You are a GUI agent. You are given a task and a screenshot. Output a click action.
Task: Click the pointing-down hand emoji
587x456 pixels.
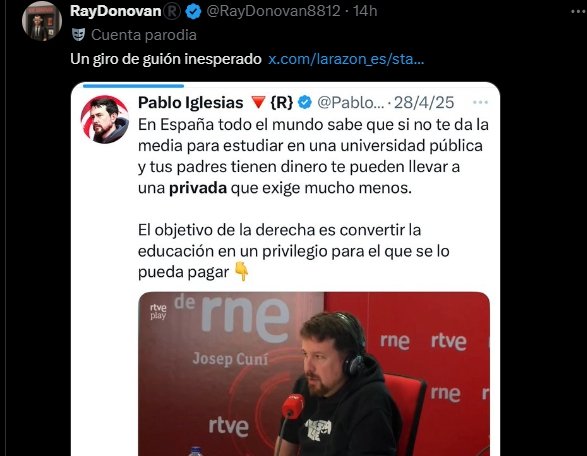pos(241,271)
